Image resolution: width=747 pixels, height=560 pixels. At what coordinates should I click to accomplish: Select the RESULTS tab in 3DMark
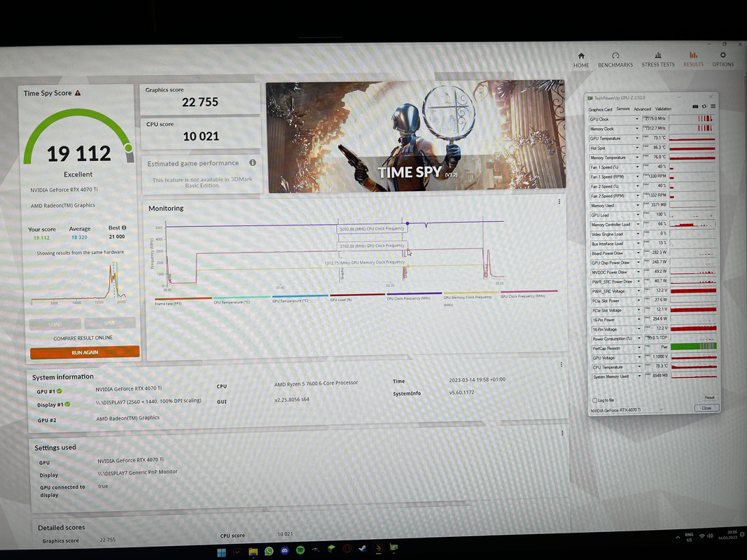693,59
